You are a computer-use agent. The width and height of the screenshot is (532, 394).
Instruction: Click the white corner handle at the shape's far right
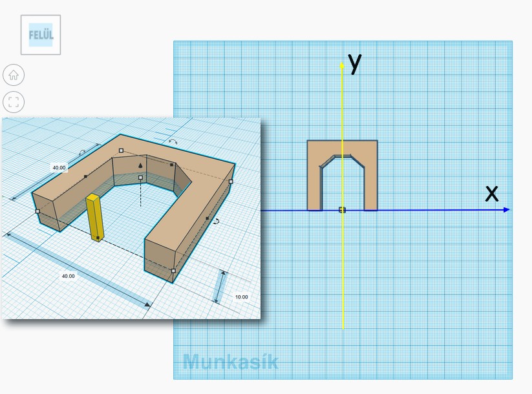(231, 181)
